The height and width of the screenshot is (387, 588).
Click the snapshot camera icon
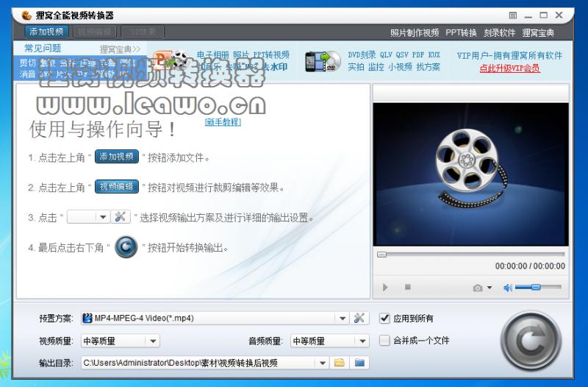478,288
